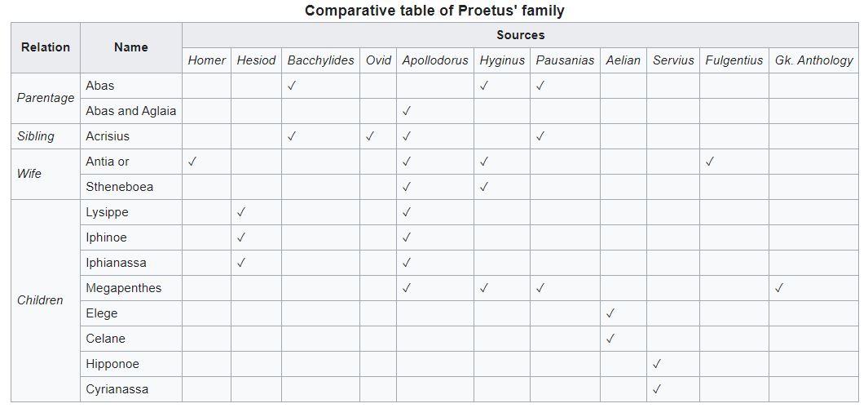
Task: Click the table caption about Proetus' family
Action: pyautogui.click(x=434, y=11)
